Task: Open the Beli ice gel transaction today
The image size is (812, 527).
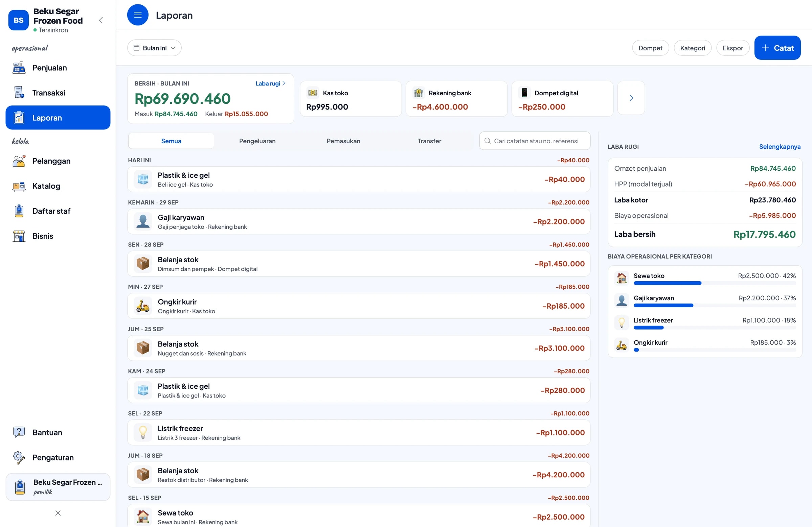Action: (x=359, y=179)
